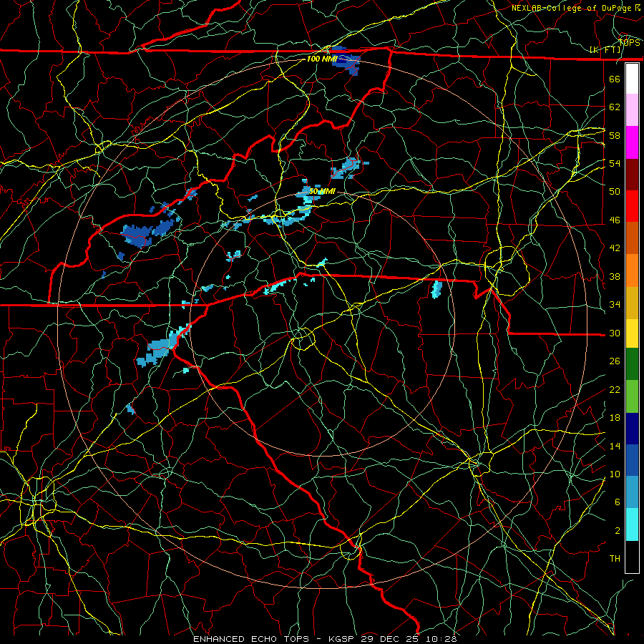Viewport: 644px width, 644px height.
Task: Select the TOPS legend title
Action: point(629,42)
